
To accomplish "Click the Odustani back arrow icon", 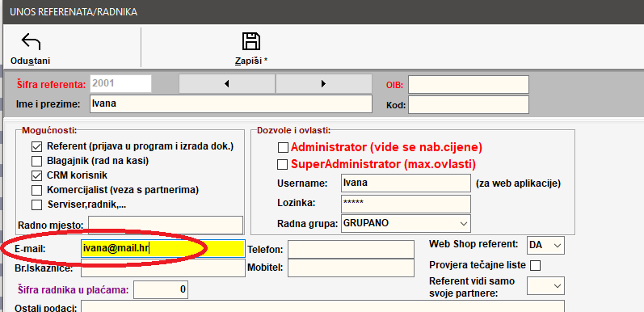I will [x=31, y=42].
